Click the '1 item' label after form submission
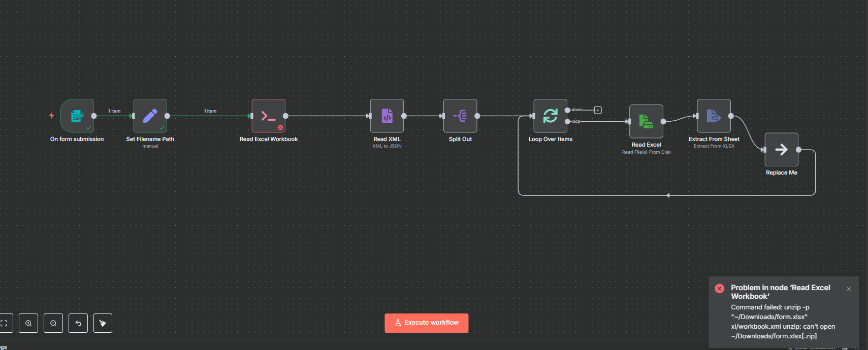This screenshot has width=868, height=350. click(x=114, y=111)
